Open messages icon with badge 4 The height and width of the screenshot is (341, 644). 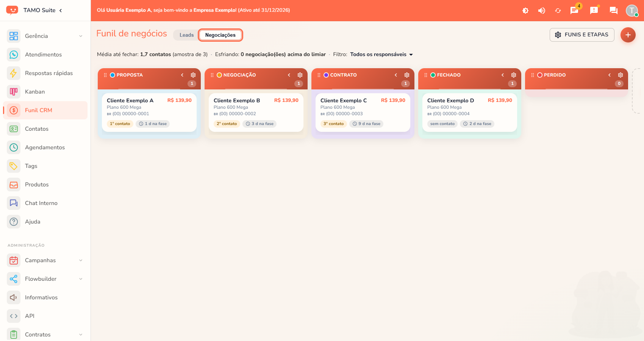pos(575,10)
